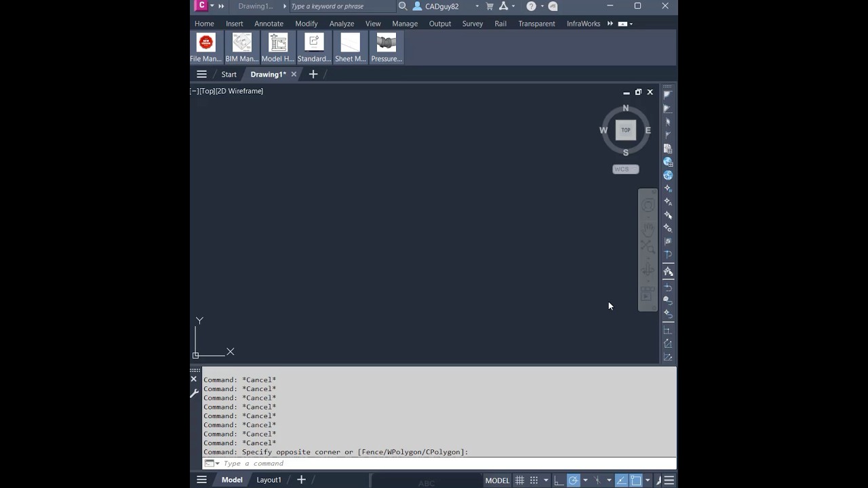The height and width of the screenshot is (488, 868).
Task: Toggle MODEL space button in status bar
Action: (x=497, y=480)
